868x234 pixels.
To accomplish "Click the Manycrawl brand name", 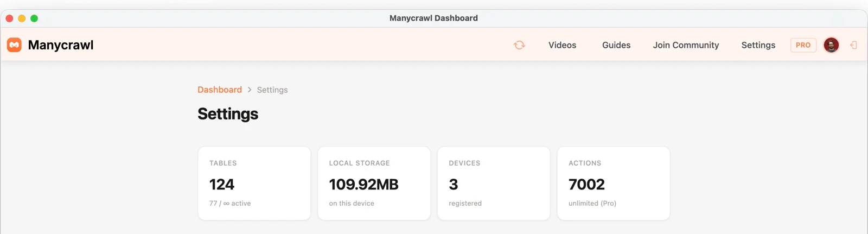I will click(61, 45).
